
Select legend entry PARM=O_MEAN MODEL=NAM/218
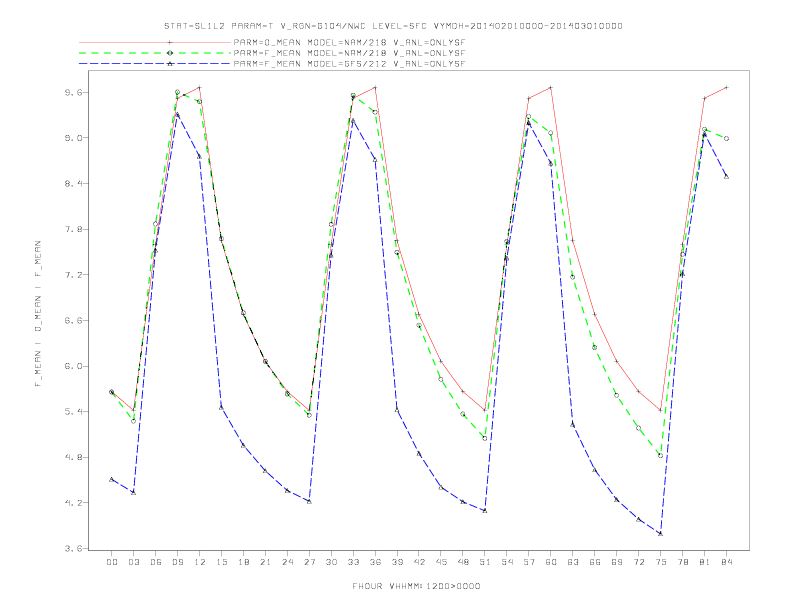pyautogui.click(x=349, y=43)
